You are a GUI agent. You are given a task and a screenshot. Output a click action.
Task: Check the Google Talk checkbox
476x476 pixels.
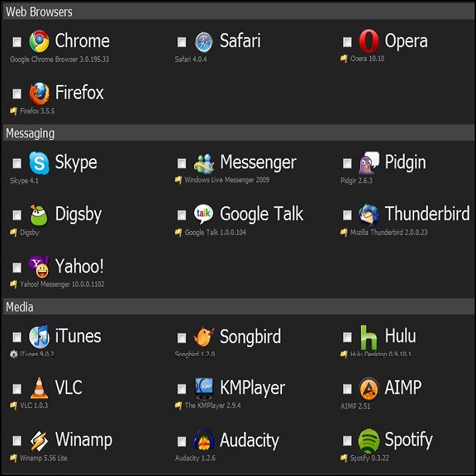182,216
